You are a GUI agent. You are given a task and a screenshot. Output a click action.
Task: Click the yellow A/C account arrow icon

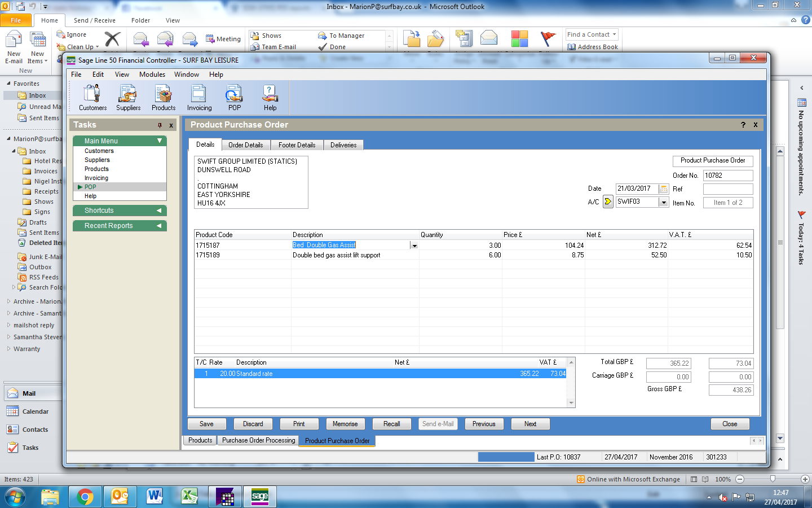(x=608, y=202)
